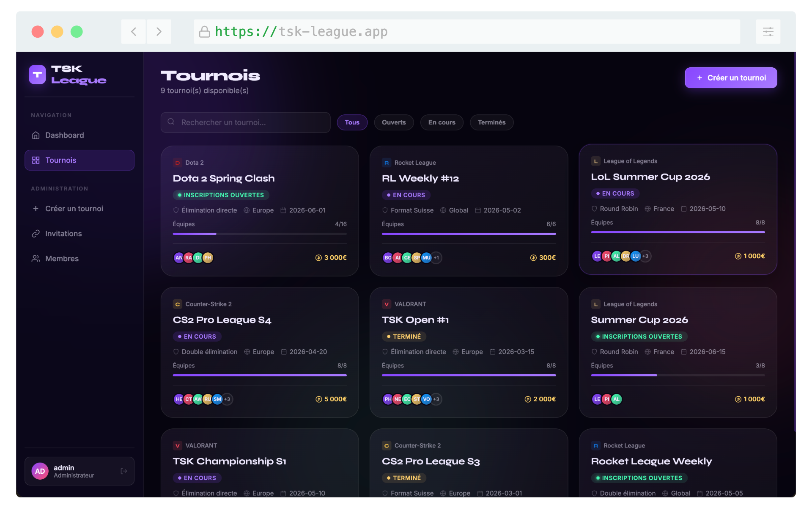This screenshot has width=812, height=508.
Task: Click the purple Créer un tournoi button
Action: (x=730, y=78)
